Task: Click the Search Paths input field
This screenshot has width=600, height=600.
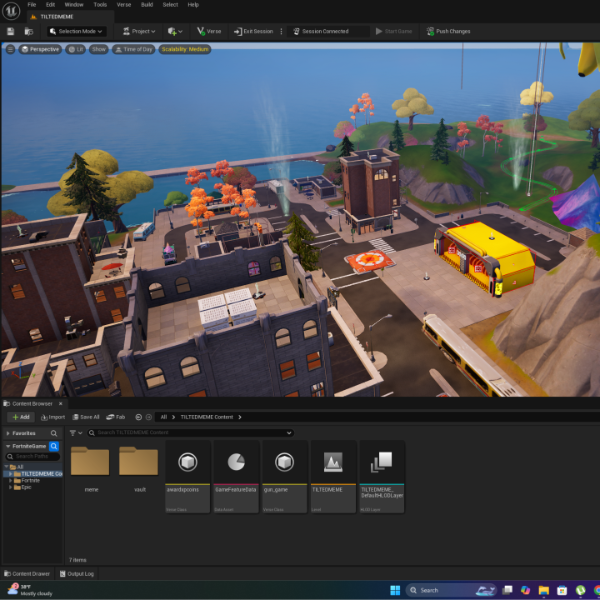Action: [33, 457]
